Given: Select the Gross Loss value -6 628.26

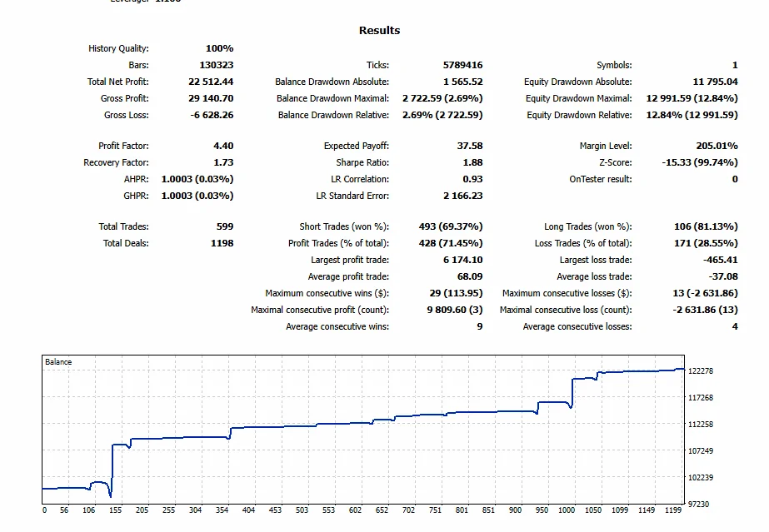Looking at the screenshot, I should (212, 115).
